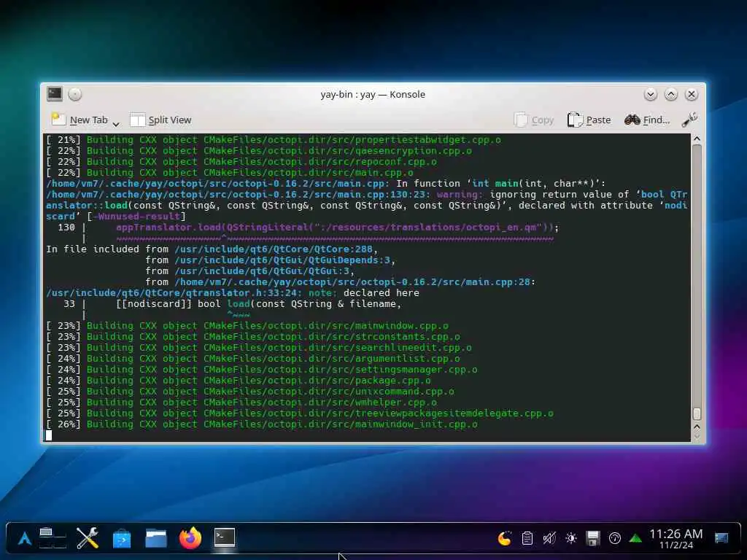The image size is (747, 560).
Task: Launch System Settings tools icon
Action: coord(88,538)
